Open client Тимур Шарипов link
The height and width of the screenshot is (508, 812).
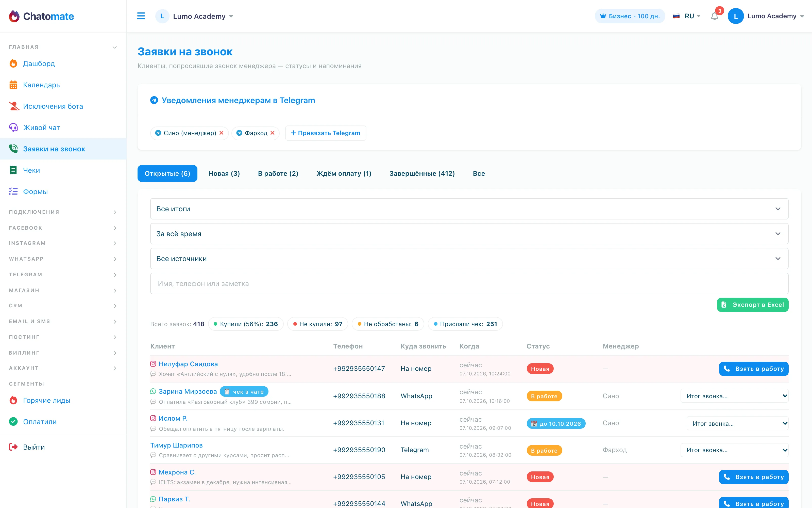click(x=177, y=445)
